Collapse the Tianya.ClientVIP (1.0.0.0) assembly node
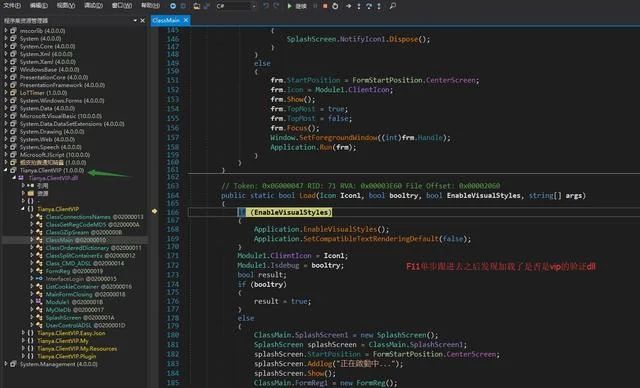Viewport: 640px width, 388px height. coord(6,170)
